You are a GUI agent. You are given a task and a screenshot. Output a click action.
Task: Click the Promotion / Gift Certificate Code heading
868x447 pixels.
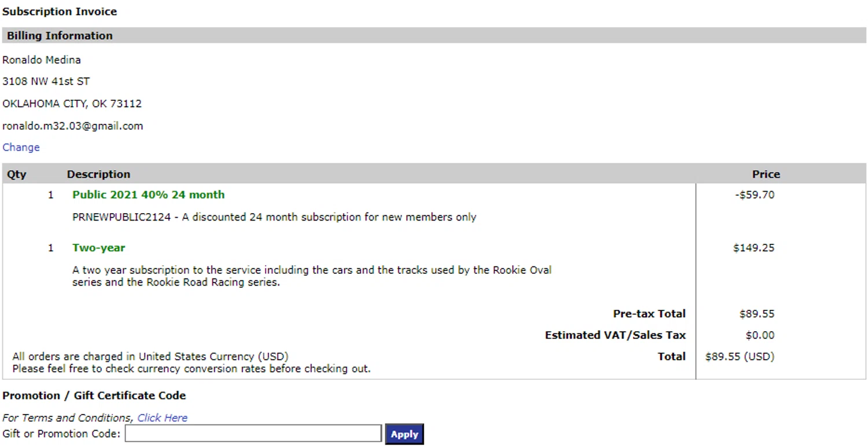[94, 395]
